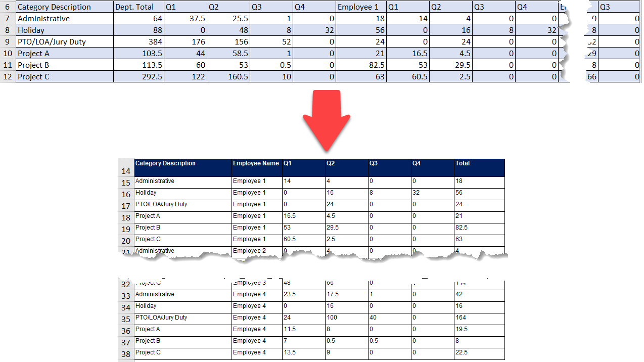Select the 82.5 total cell in row 19

(479, 228)
